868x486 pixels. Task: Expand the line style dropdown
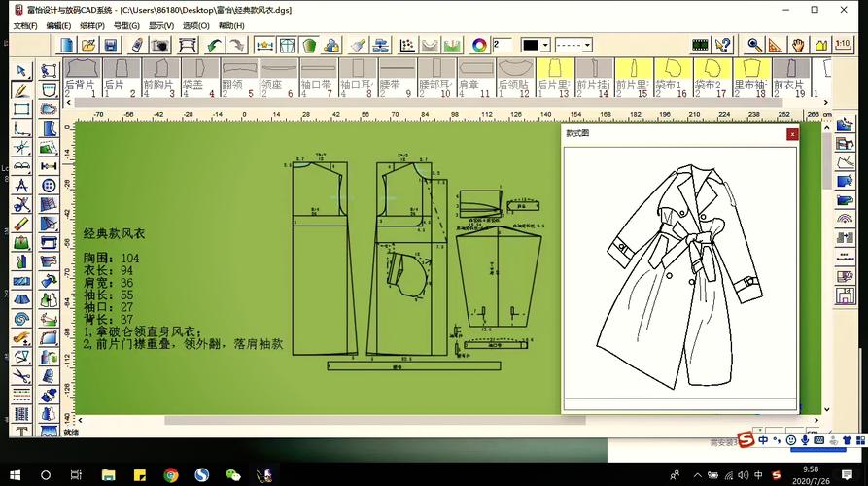click(x=588, y=45)
